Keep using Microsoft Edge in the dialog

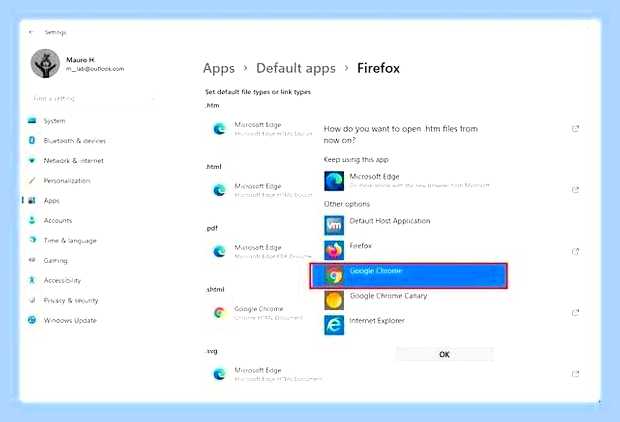point(408,181)
